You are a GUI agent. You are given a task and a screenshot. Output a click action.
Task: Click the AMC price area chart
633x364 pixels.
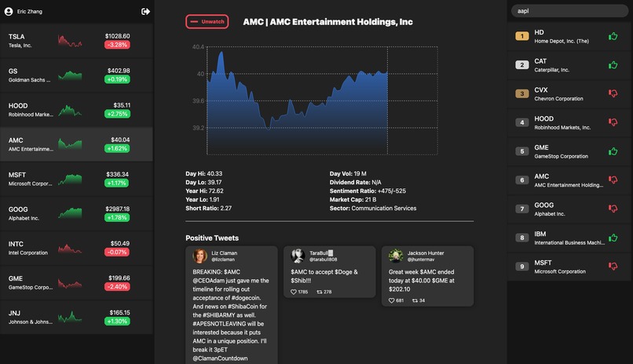point(322,100)
